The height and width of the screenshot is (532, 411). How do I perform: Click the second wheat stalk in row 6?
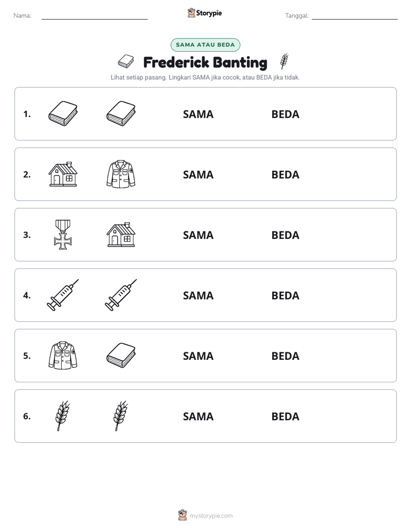click(x=120, y=416)
